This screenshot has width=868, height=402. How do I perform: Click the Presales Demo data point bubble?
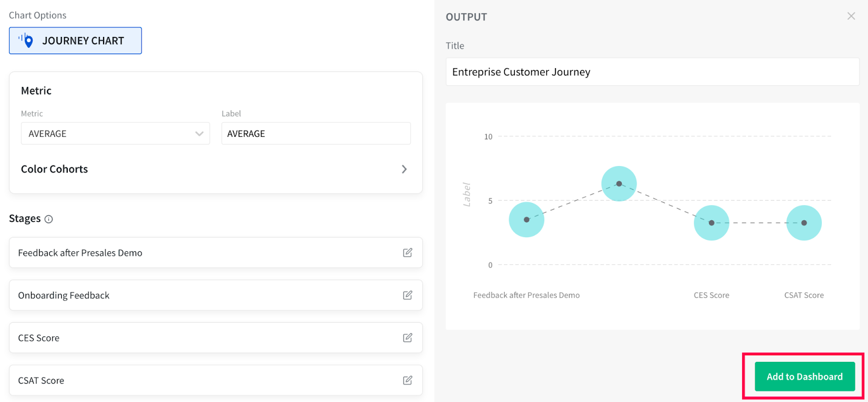tap(526, 220)
